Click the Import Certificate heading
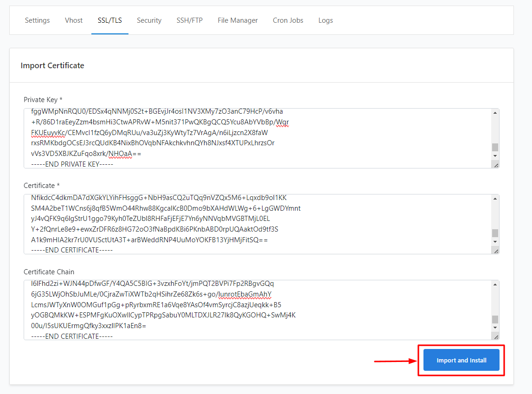 coord(52,65)
